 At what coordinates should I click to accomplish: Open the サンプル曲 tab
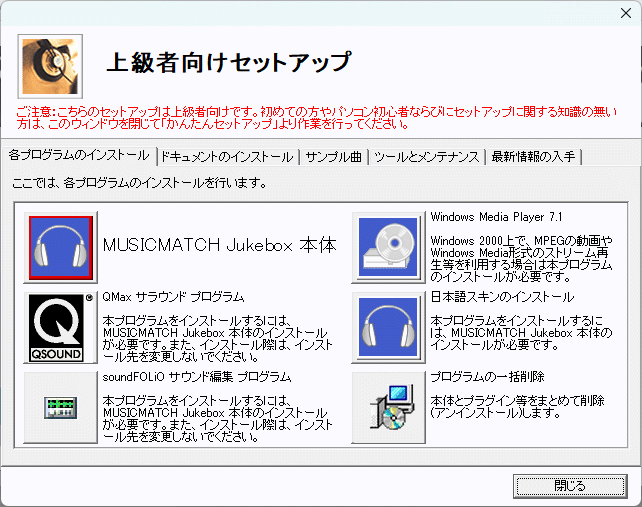(334, 157)
